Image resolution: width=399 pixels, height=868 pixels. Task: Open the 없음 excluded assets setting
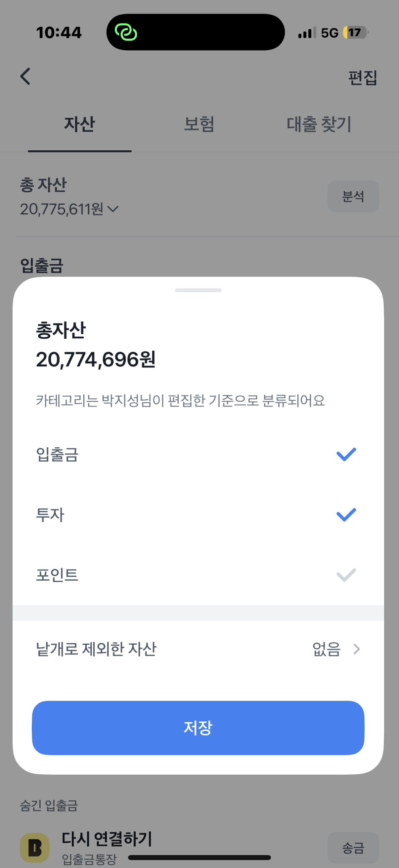327,649
